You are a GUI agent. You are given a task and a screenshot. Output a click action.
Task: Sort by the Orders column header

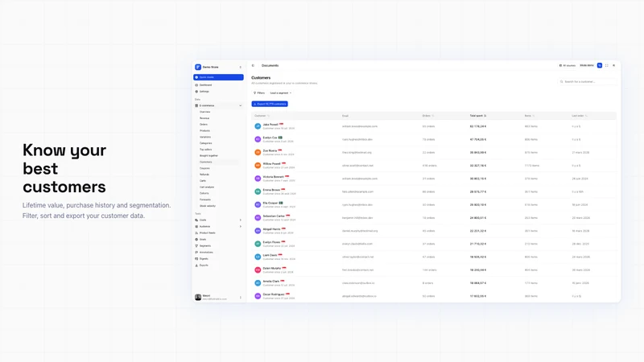pos(428,116)
